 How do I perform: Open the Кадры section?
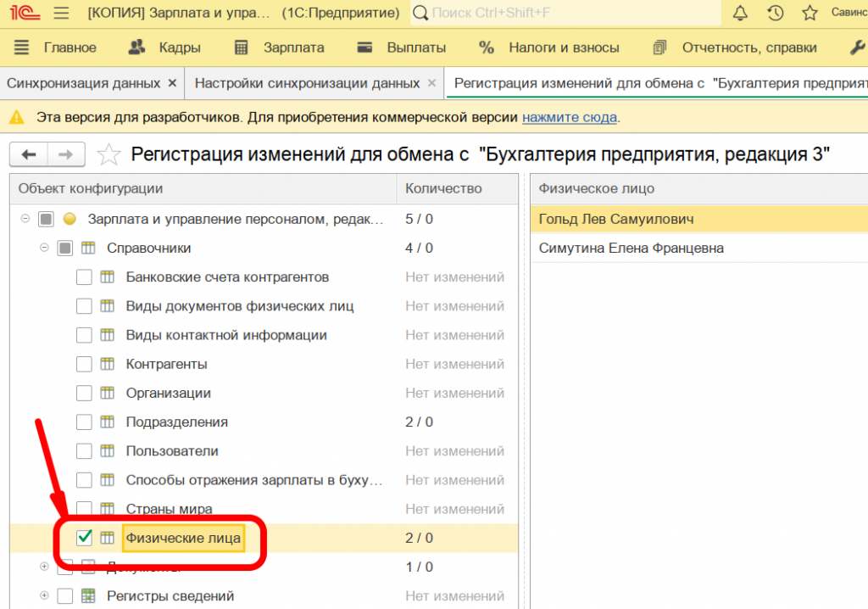click(180, 47)
